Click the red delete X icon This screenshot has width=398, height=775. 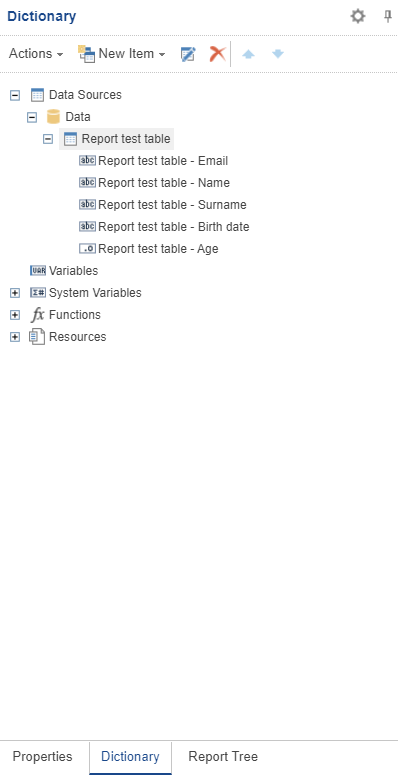pyautogui.click(x=218, y=54)
